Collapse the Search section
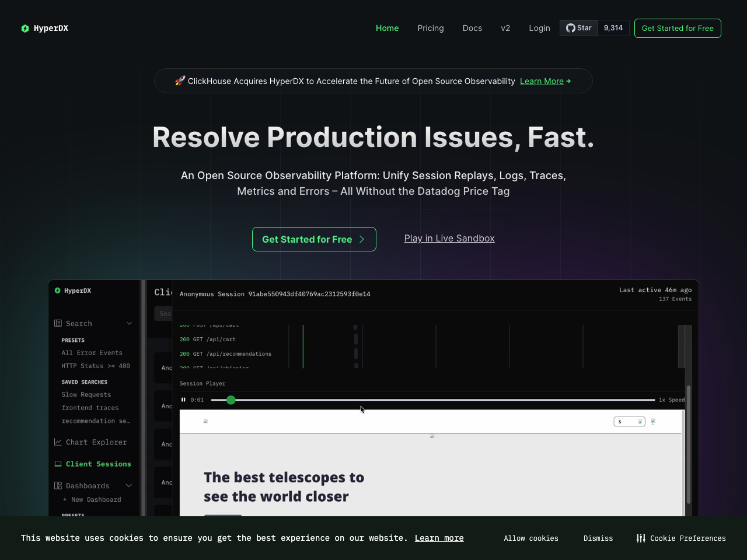Screen dimensions: 747x560 click(129, 323)
